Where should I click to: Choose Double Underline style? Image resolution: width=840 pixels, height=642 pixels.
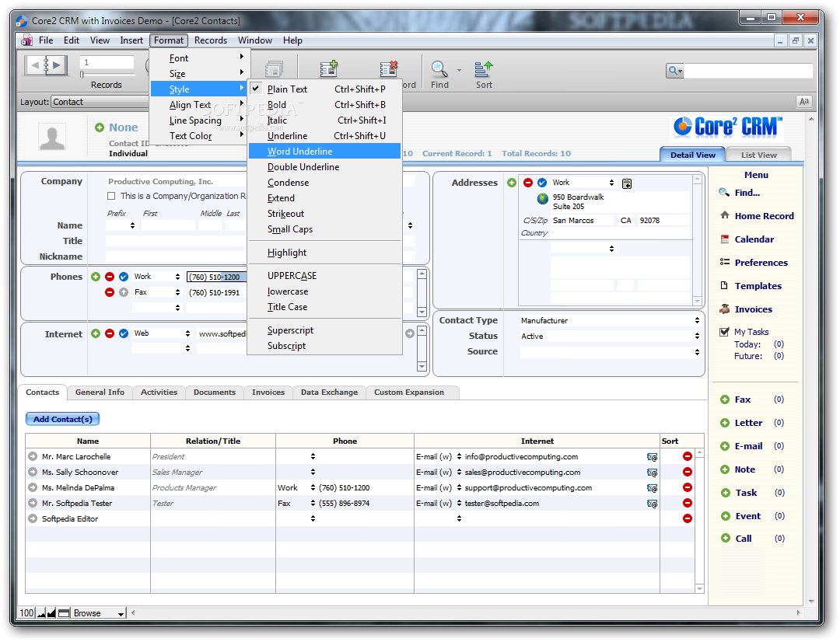[x=324, y=167]
